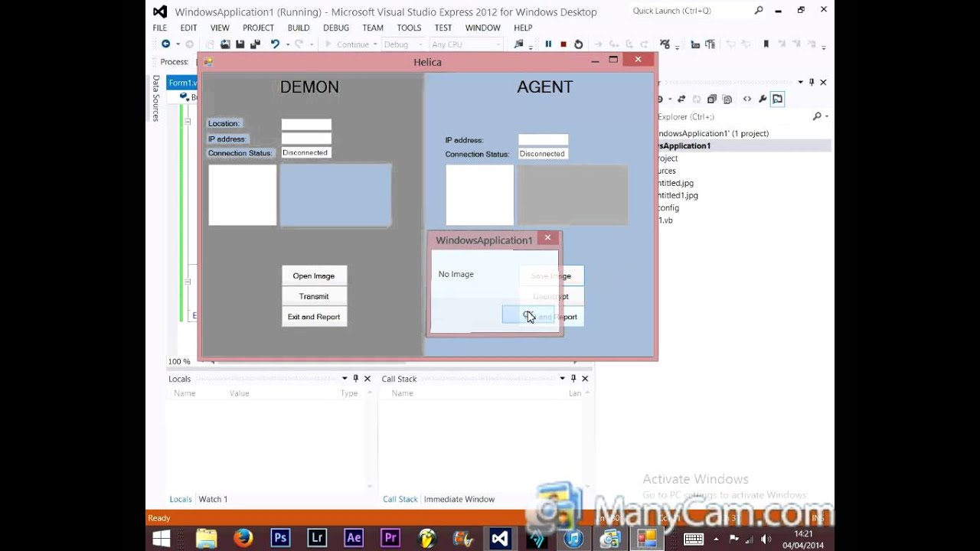This screenshot has width=980, height=551.
Task: Restart debugging session icon
Action: (579, 44)
